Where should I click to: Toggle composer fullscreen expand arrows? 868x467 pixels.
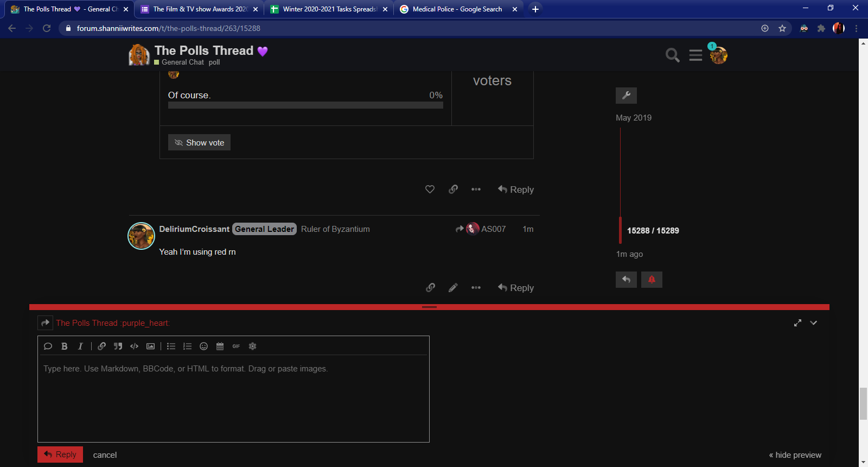pyautogui.click(x=797, y=323)
